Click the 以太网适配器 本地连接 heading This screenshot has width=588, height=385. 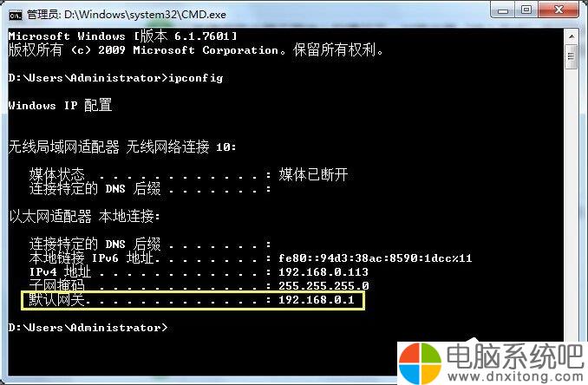(84, 216)
